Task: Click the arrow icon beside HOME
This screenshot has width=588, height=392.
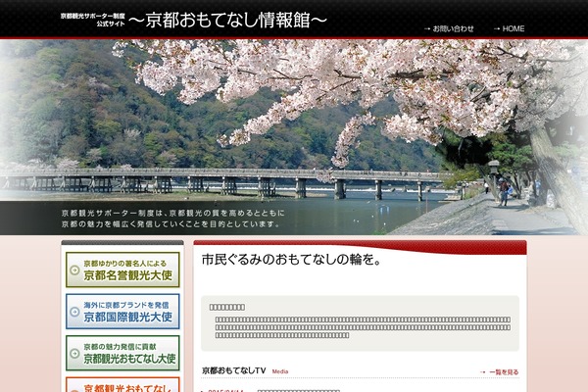Action: [497, 28]
